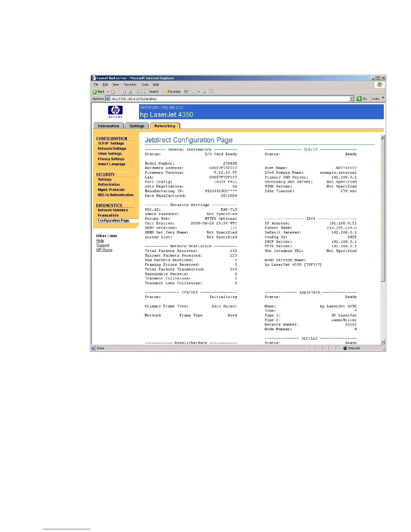Minimize the Internet Explorer window
411x532 pixels.
pos(373,78)
